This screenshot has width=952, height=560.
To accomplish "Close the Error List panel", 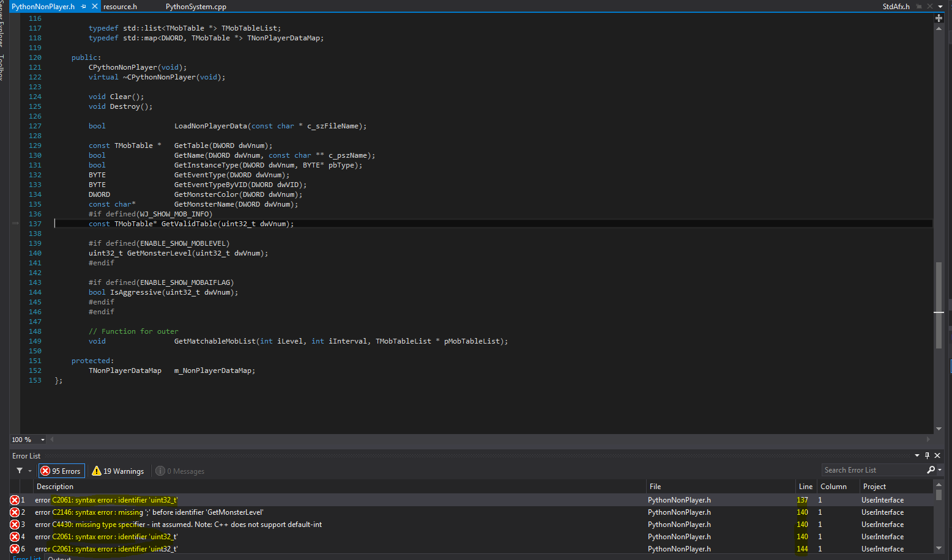I will (x=937, y=455).
